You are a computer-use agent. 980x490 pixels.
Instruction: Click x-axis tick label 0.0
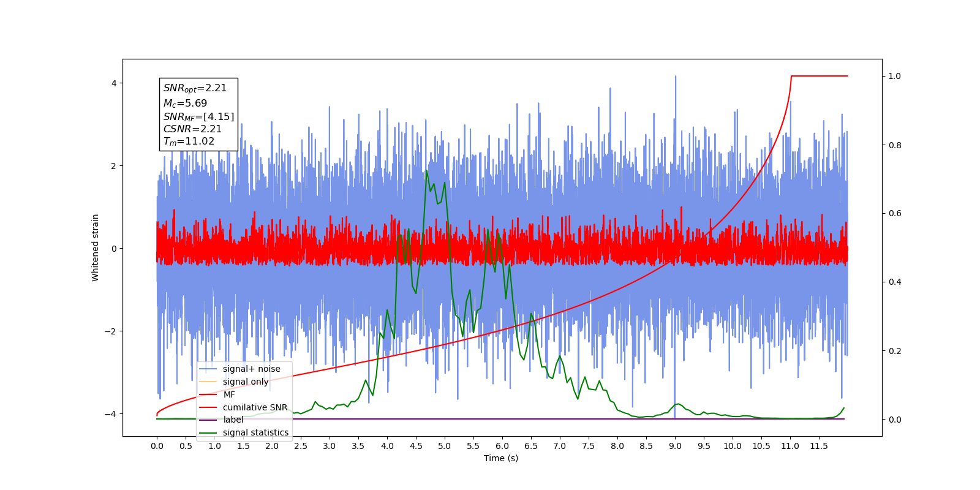(157, 446)
